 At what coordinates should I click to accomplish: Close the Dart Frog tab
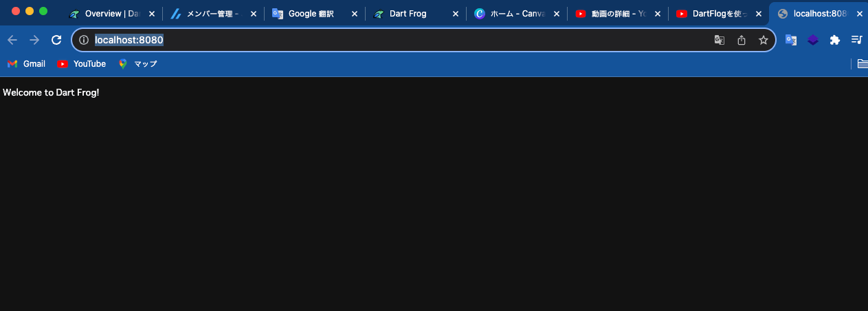[455, 14]
